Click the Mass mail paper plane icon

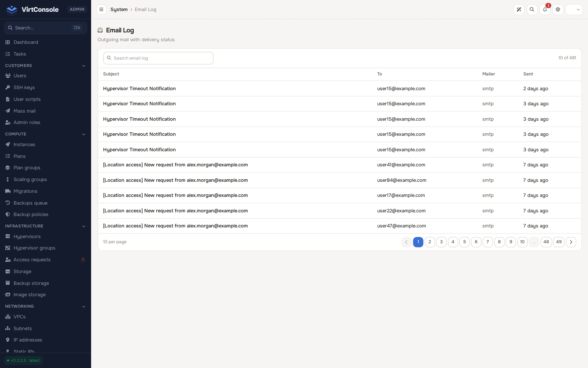point(8,111)
